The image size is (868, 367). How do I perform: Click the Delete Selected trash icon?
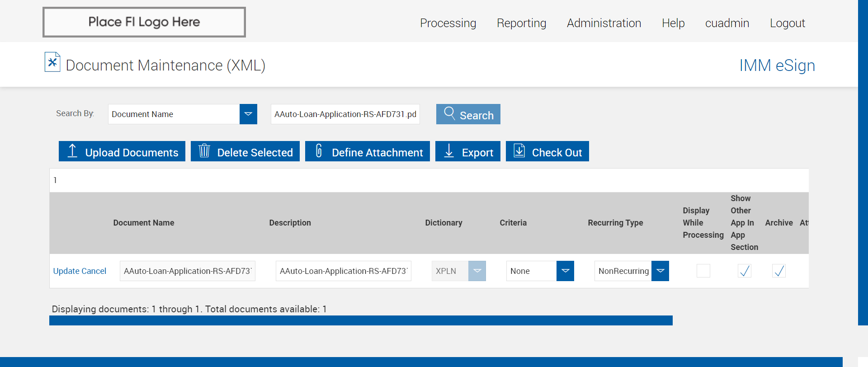(204, 151)
